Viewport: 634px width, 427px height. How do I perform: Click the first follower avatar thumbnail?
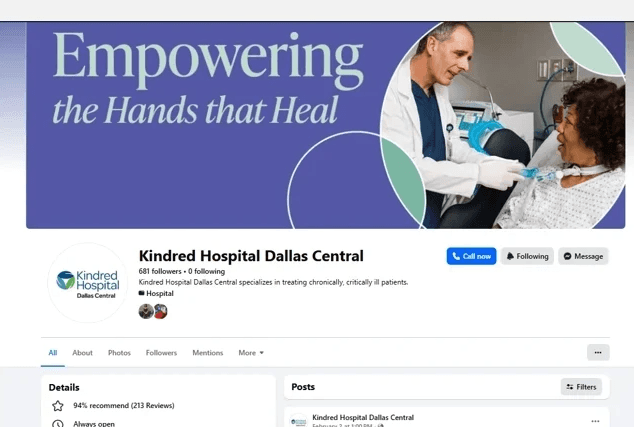click(x=146, y=311)
